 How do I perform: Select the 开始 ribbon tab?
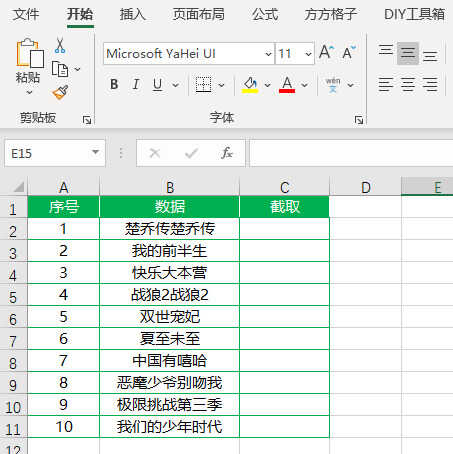point(80,14)
